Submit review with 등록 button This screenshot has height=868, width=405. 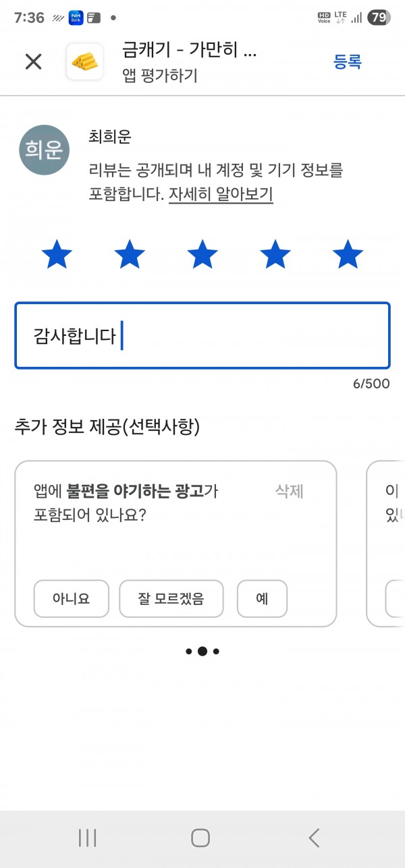tap(348, 62)
